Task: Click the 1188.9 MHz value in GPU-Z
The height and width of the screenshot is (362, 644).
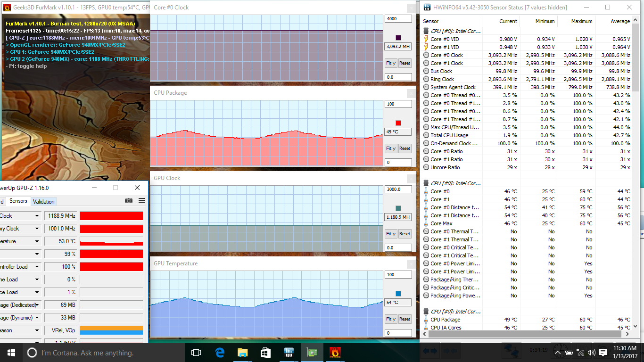Action: 61,216
